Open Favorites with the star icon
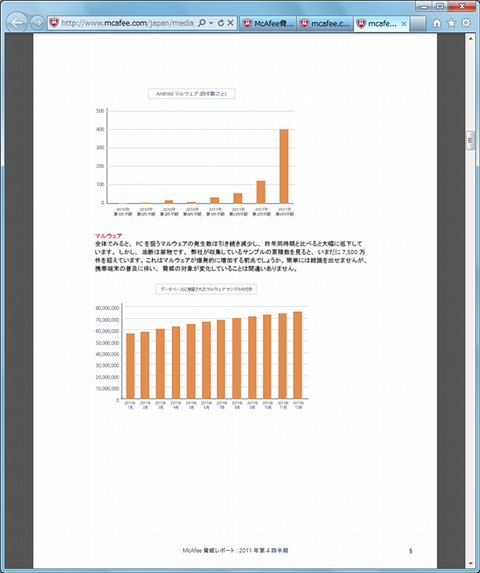The height and width of the screenshot is (573, 480). [452, 23]
